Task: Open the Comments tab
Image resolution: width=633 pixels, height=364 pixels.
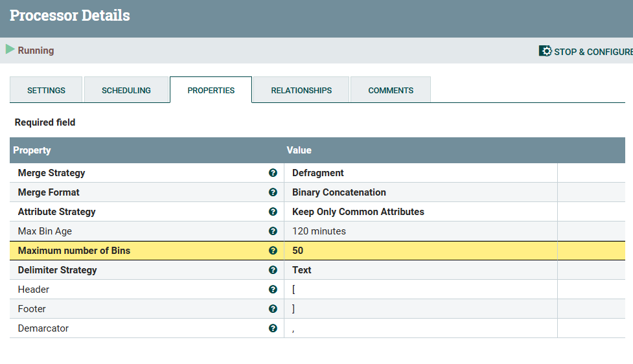Action: pos(391,89)
